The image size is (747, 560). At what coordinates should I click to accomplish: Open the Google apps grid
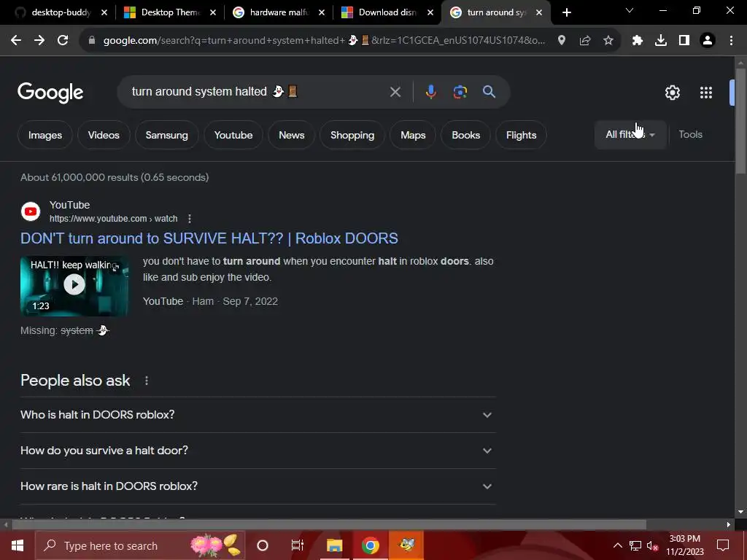(706, 93)
